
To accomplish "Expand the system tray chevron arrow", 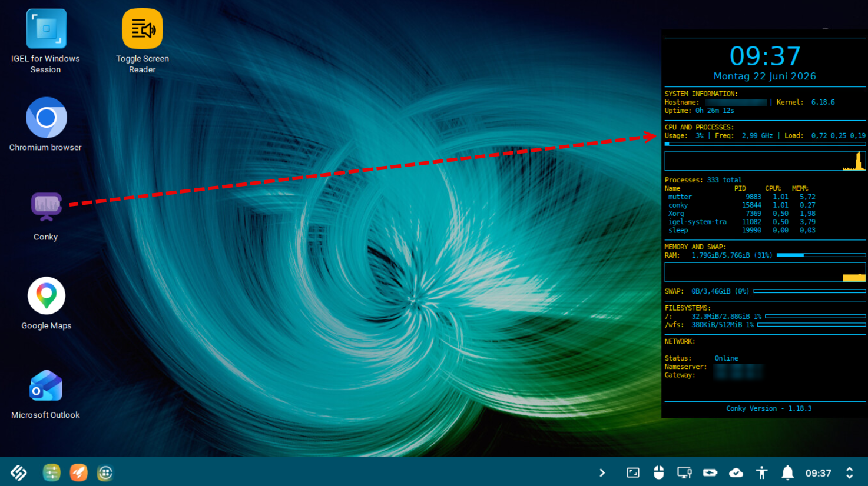I will 602,472.
